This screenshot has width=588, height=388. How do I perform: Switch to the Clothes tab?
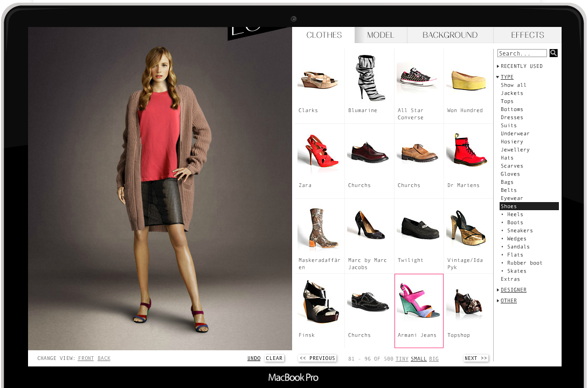(324, 35)
